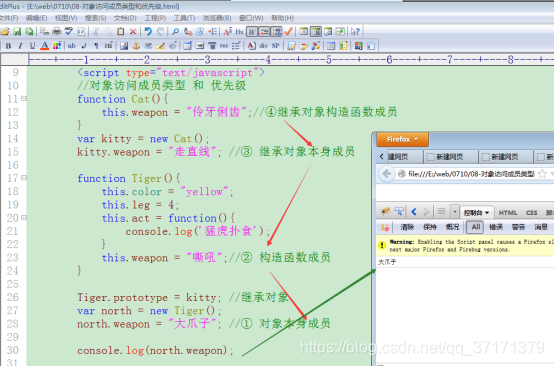Screen dimensions: 554x366
Task: Open the small dropdown left of 控制台
Action: 455,212
